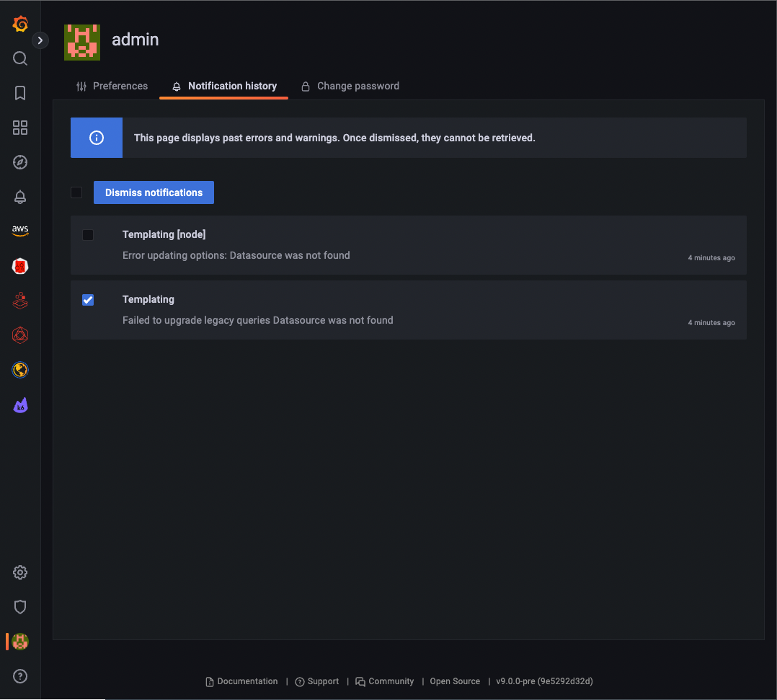
Task: Open Configuration gear icon
Action: [x=20, y=572]
